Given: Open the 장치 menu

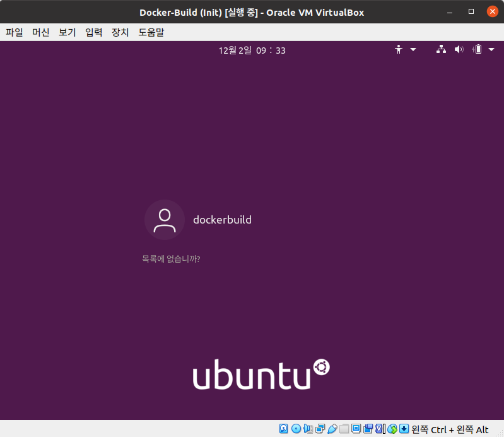Looking at the screenshot, I should (x=120, y=32).
